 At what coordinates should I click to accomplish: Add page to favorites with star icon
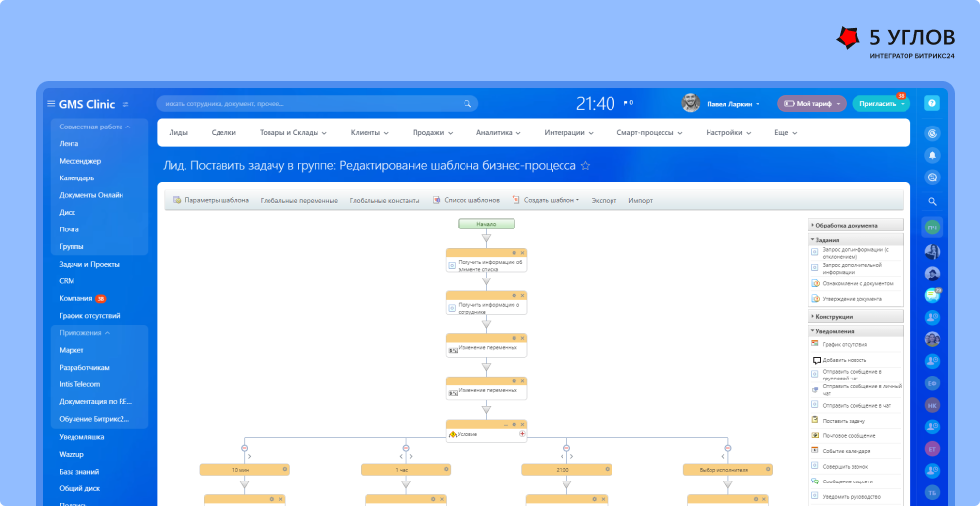[586, 167]
